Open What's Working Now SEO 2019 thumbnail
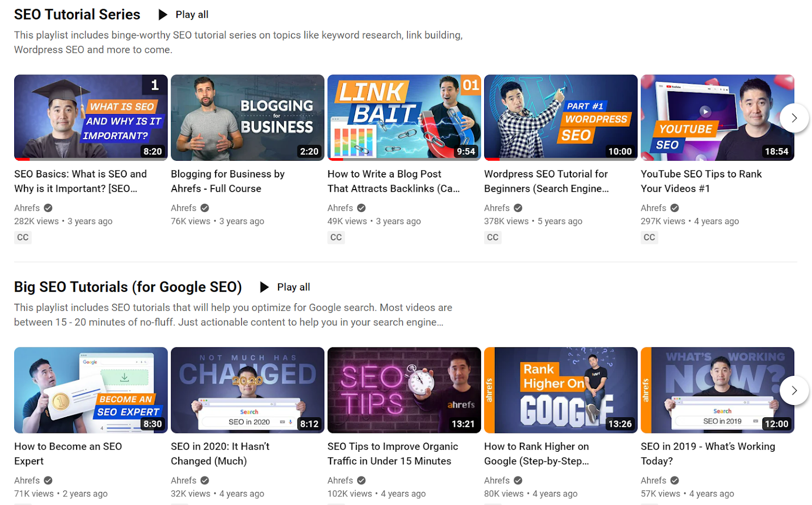The width and height of the screenshot is (812, 505). coord(717,390)
